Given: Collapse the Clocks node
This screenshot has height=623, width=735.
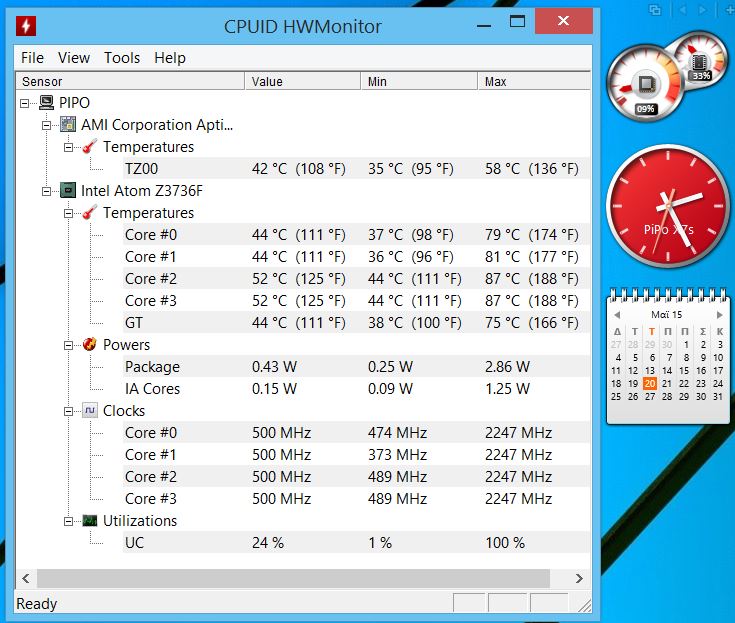Looking at the screenshot, I should point(68,411).
